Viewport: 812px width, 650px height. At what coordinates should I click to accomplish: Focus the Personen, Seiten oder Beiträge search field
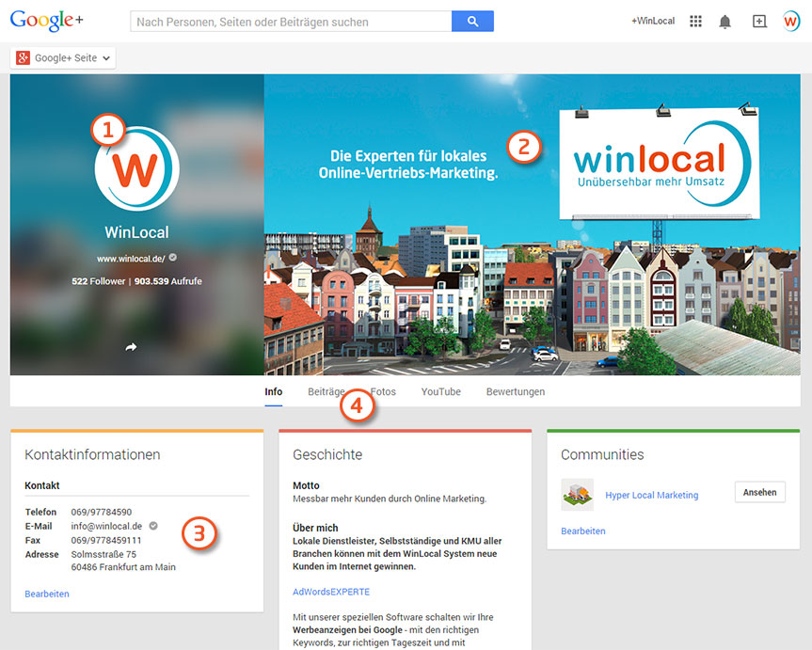click(291, 22)
